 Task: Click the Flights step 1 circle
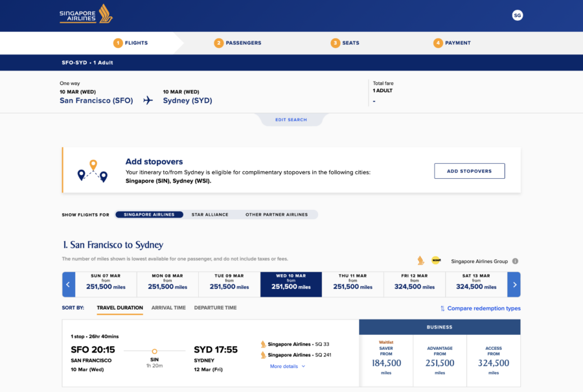point(118,43)
